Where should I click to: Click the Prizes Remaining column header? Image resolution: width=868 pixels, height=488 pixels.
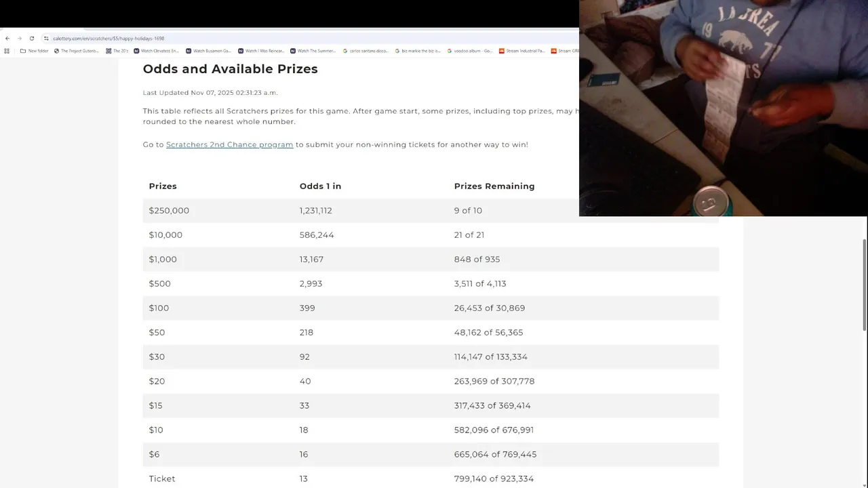coord(494,186)
